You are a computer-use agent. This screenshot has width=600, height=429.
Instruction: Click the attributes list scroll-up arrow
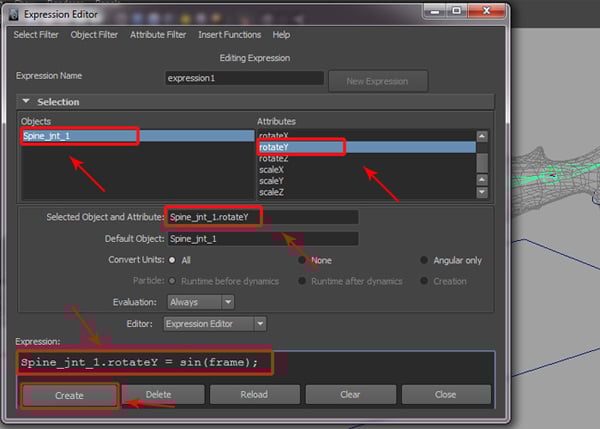(482, 135)
